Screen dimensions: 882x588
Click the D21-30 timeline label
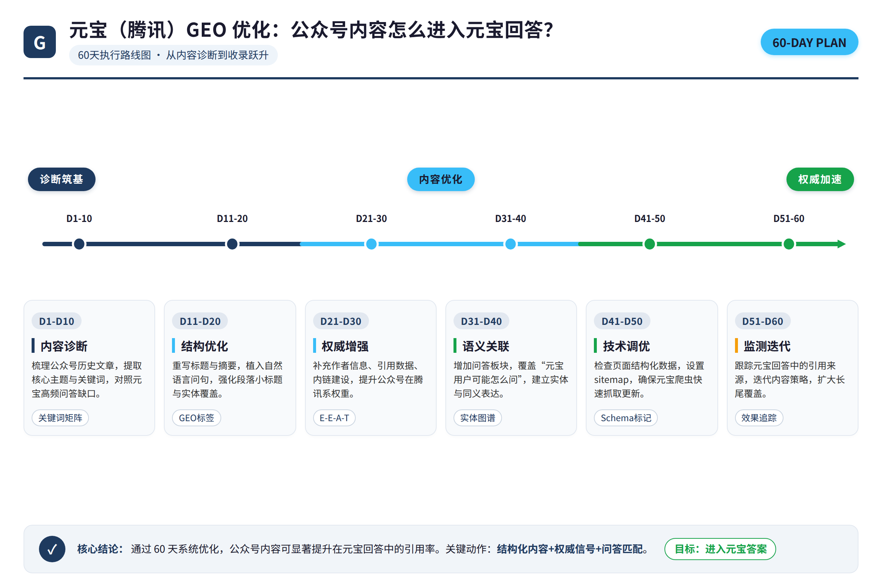(371, 219)
